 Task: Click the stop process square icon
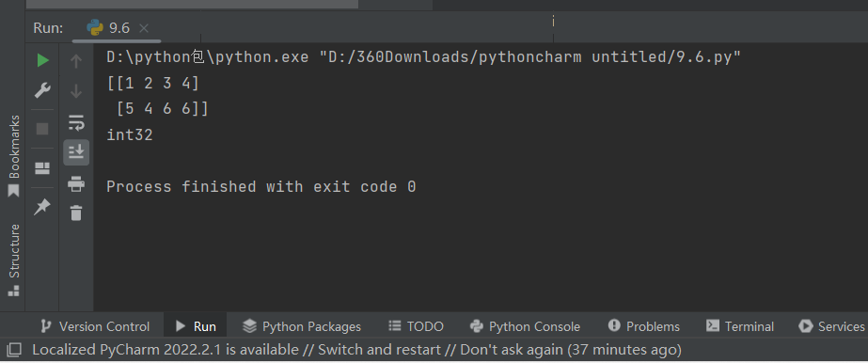(42, 129)
